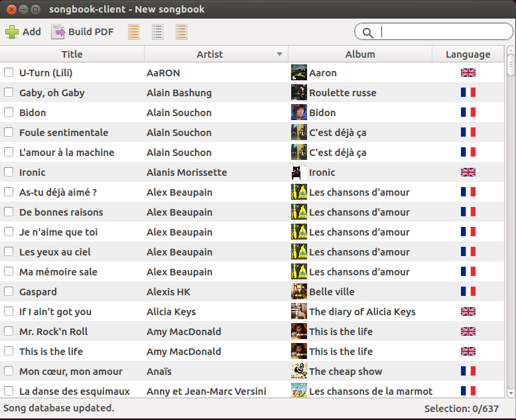Sort by the Album column header
Screen dimensions: 516x420
point(360,54)
